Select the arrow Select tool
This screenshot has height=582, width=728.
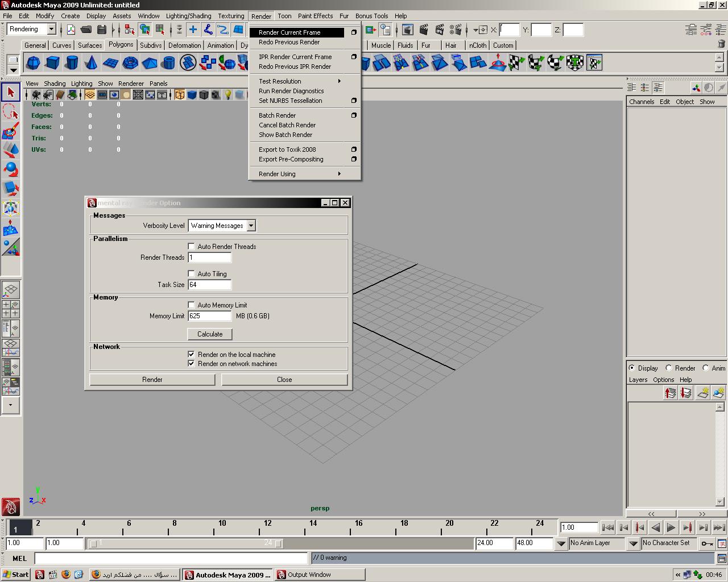[10, 92]
